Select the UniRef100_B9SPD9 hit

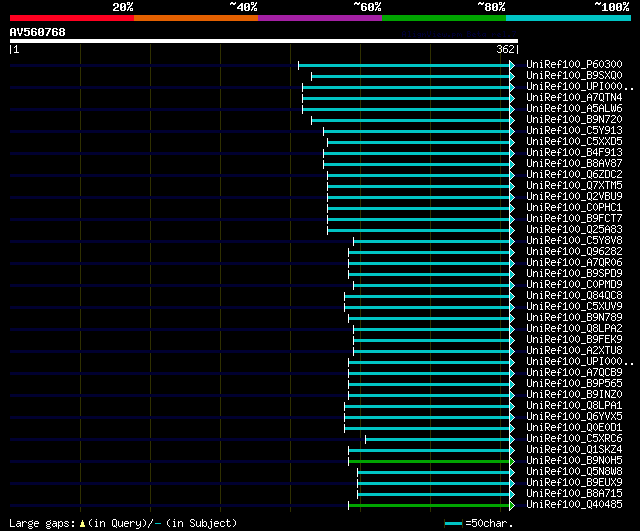(x=574, y=273)
